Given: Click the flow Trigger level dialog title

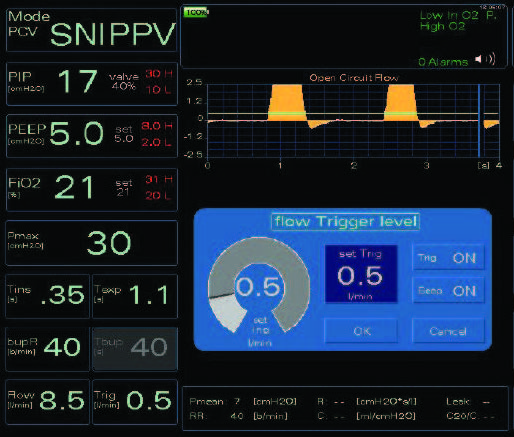Looking at the screenshot, I should (x=346, y=221).
